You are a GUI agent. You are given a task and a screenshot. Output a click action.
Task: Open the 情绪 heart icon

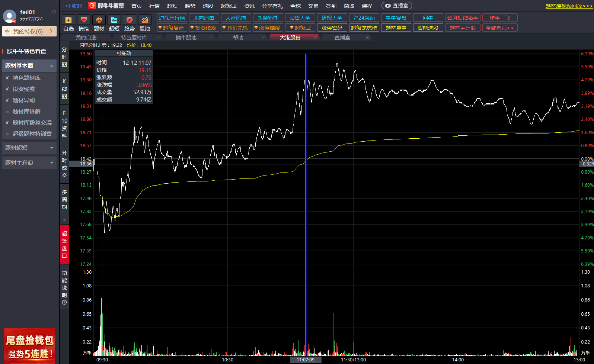click(84, 20)
